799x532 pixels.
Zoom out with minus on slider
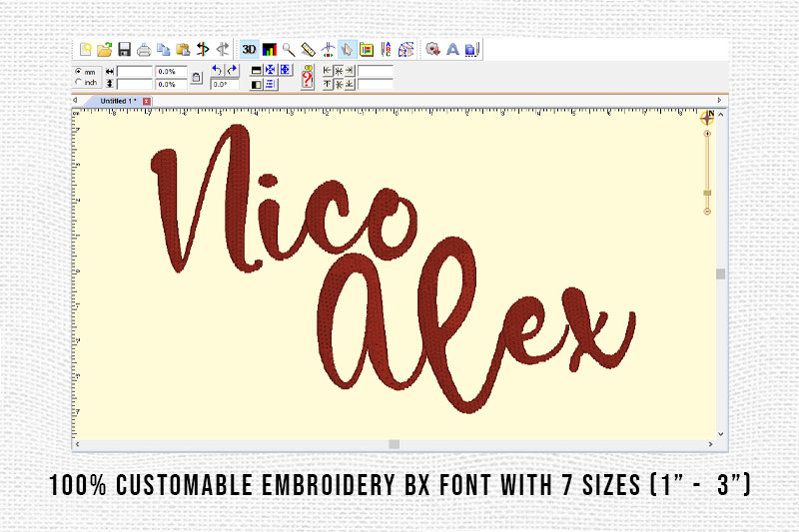click(x=707, y=212)
